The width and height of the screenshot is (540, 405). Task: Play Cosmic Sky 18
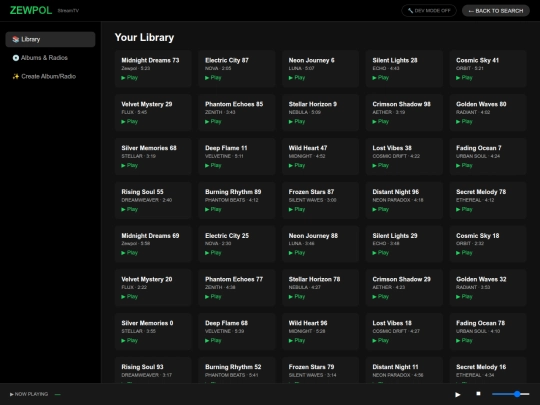click(464, 253)
